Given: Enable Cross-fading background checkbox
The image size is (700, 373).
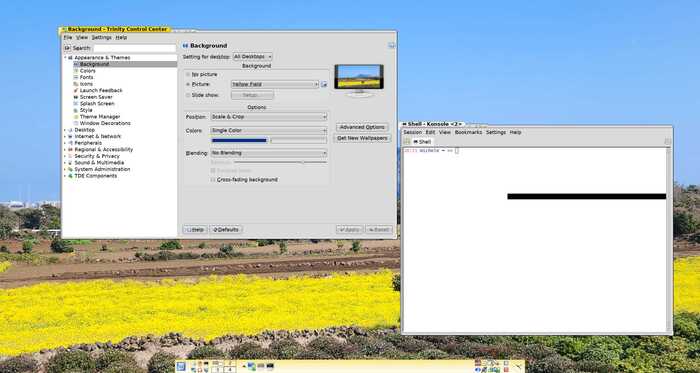Looking at the screenshot, I should pos(213,180).
